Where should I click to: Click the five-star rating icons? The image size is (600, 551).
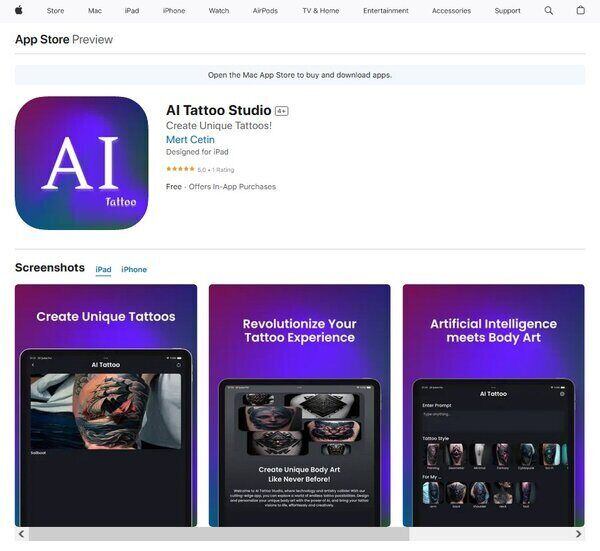[x=180, y=169]
